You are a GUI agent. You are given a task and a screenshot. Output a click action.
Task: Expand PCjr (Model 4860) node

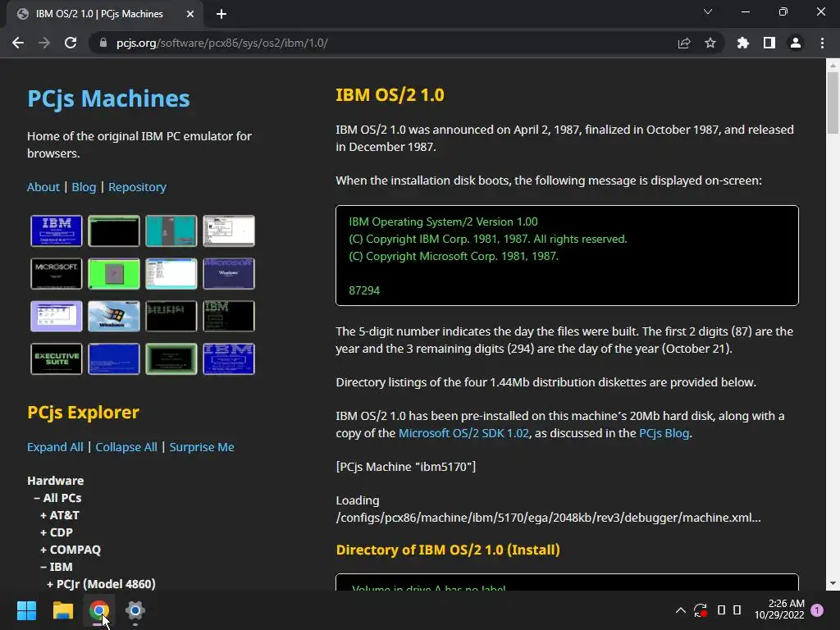tap(101, 583)
